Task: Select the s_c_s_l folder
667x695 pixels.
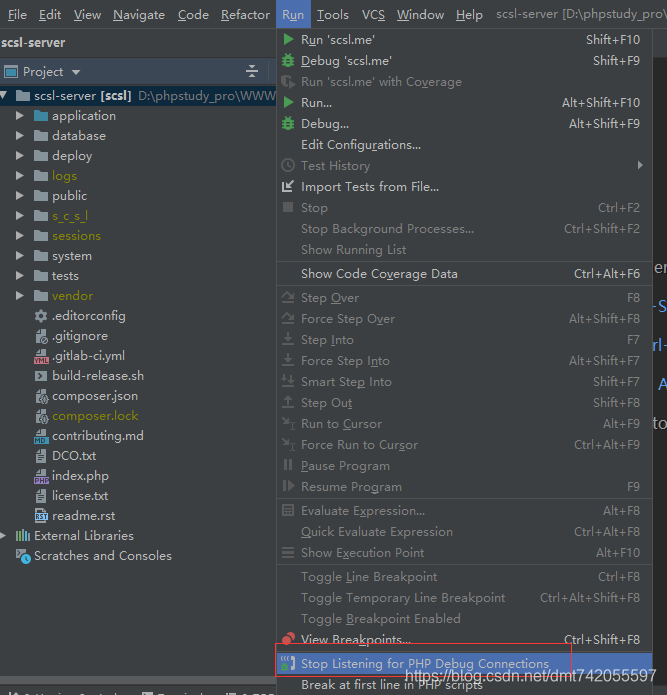Action: coord(70,216)
